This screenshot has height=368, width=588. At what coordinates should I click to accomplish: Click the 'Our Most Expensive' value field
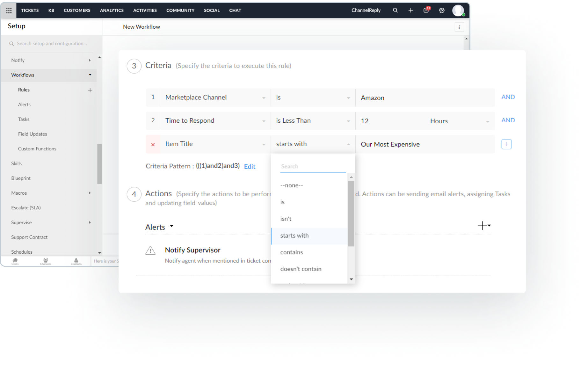click(425, 144)
